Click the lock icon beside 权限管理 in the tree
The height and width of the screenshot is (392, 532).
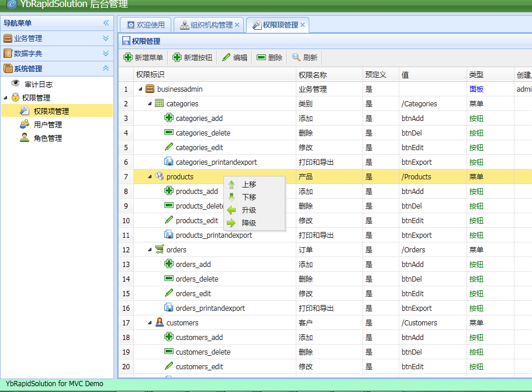pos(16,98)
